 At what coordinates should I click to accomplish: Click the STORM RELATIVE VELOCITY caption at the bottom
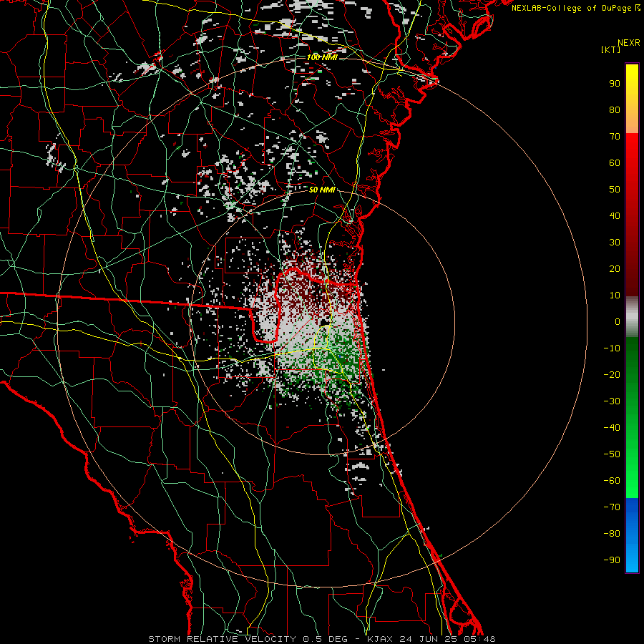coord(224,639)
